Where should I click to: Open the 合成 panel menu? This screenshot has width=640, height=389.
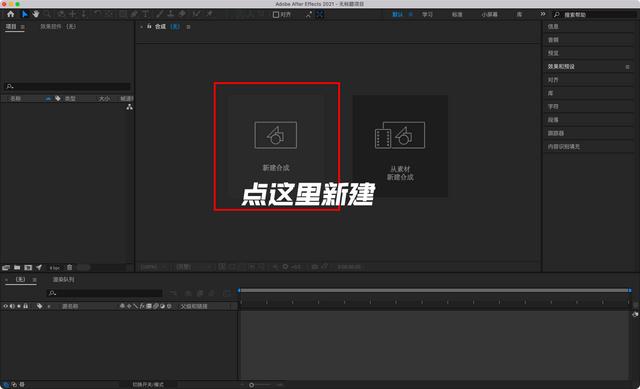click(188, 27)
